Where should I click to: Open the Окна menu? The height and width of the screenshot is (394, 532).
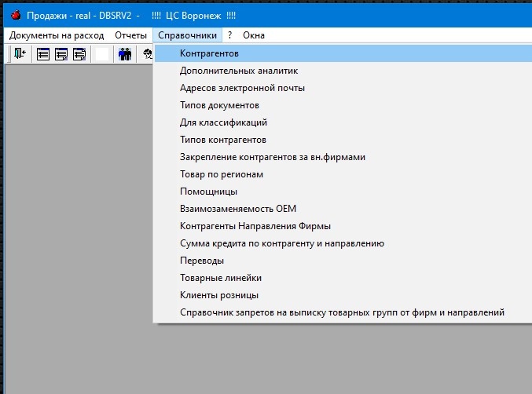tap(254, 35)
